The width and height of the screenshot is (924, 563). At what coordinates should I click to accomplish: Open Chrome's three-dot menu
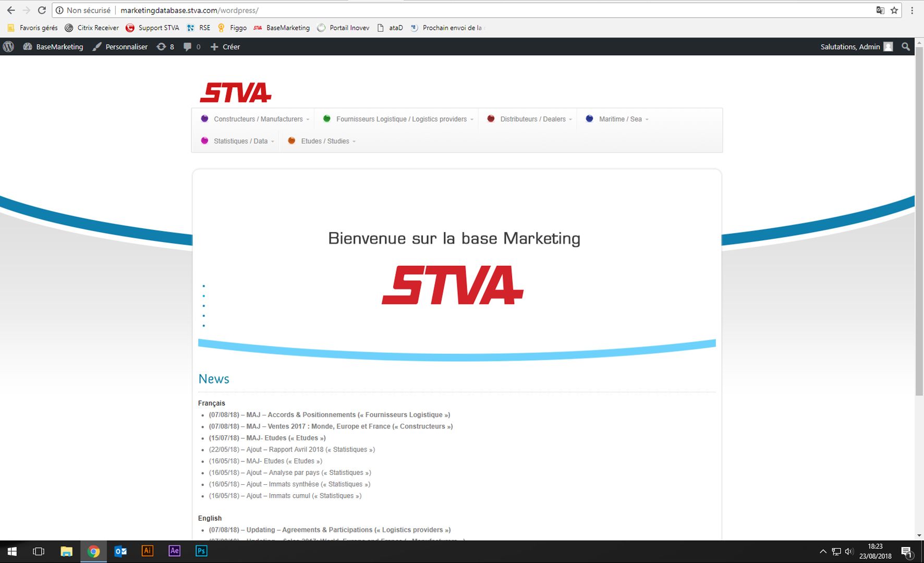coord(912,10)
